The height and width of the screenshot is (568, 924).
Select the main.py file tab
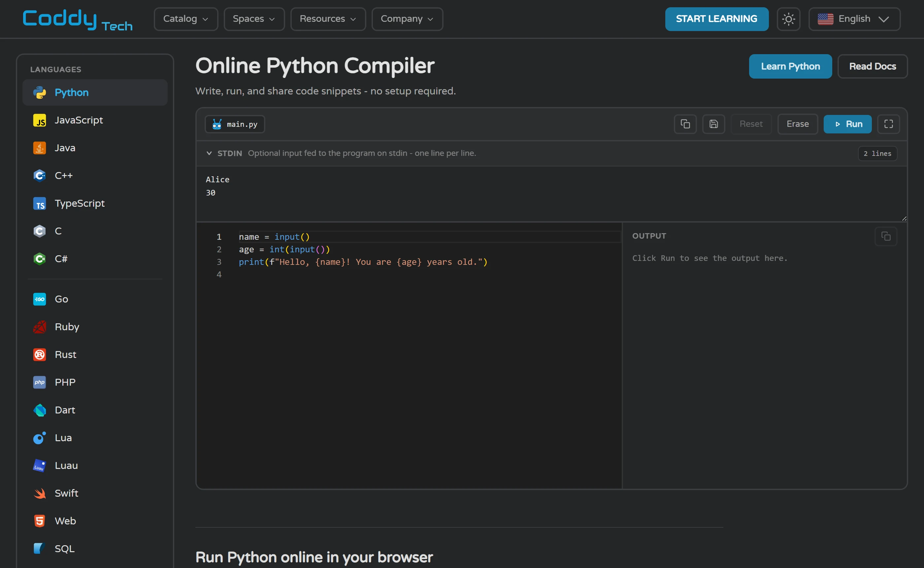click(235, 124)
